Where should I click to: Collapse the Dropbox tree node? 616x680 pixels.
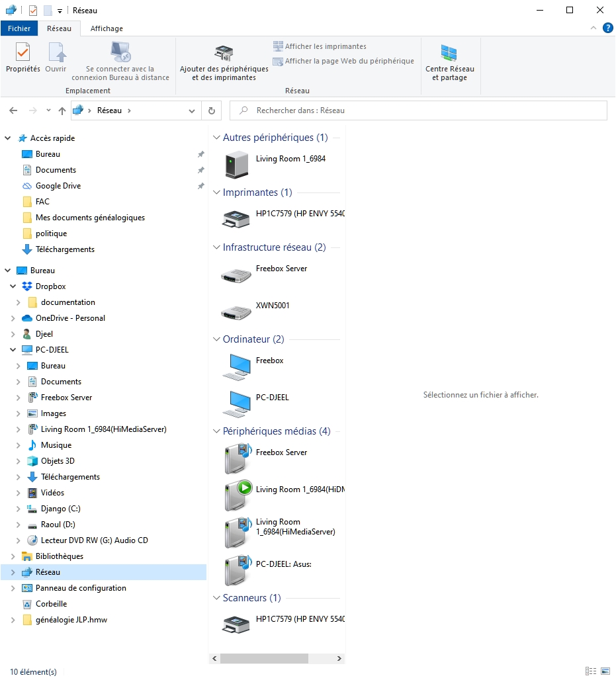tap(13, 286)
